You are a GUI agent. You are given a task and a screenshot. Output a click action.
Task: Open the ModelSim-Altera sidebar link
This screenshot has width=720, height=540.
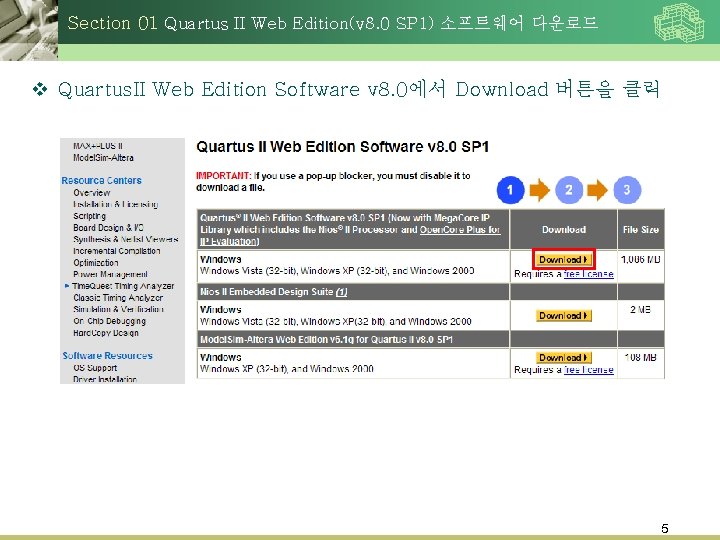tap(103, 158)
